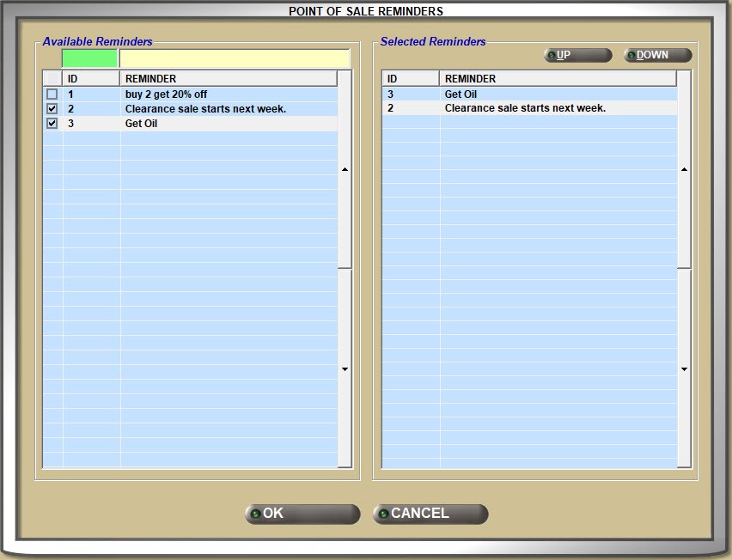Move selected reminder UP

click(577, 55)
